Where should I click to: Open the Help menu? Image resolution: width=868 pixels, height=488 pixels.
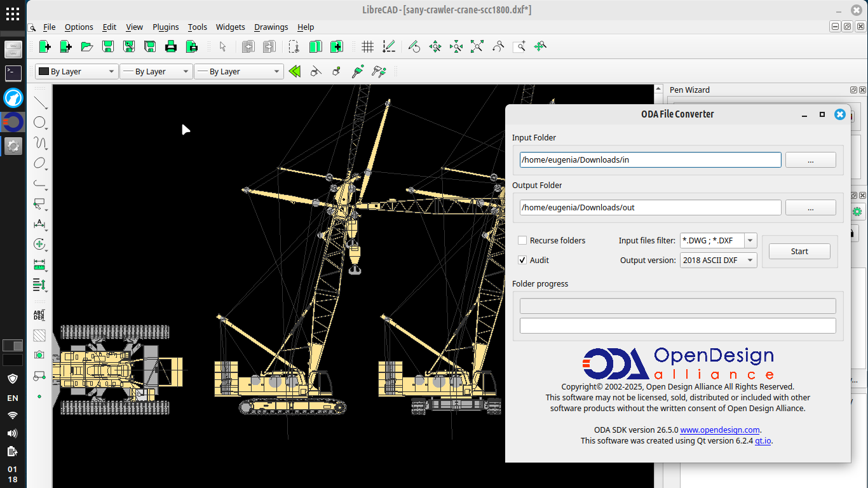[x=306, y=27]
